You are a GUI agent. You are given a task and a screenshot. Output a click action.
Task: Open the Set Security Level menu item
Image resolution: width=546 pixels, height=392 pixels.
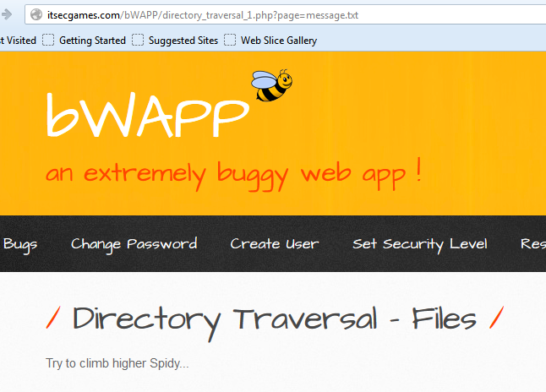point(420,244)
